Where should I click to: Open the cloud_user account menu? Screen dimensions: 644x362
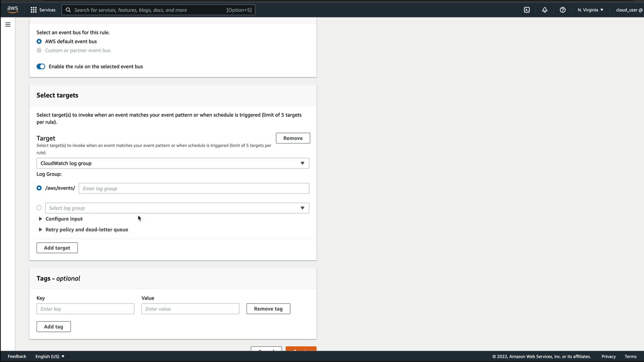pyautogui.click(x=629, y=10)
